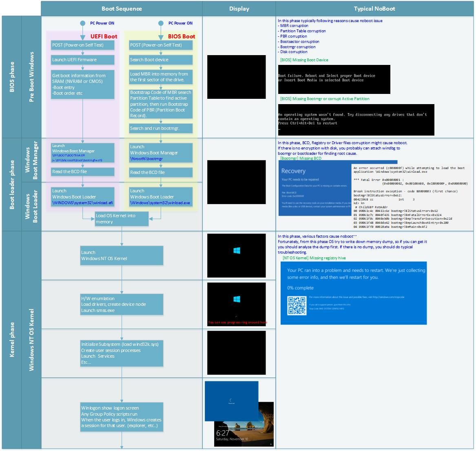This screenshot has height=452, width=476.
Task: Click the PBR corruption bullet
Action: click(292, 36)
